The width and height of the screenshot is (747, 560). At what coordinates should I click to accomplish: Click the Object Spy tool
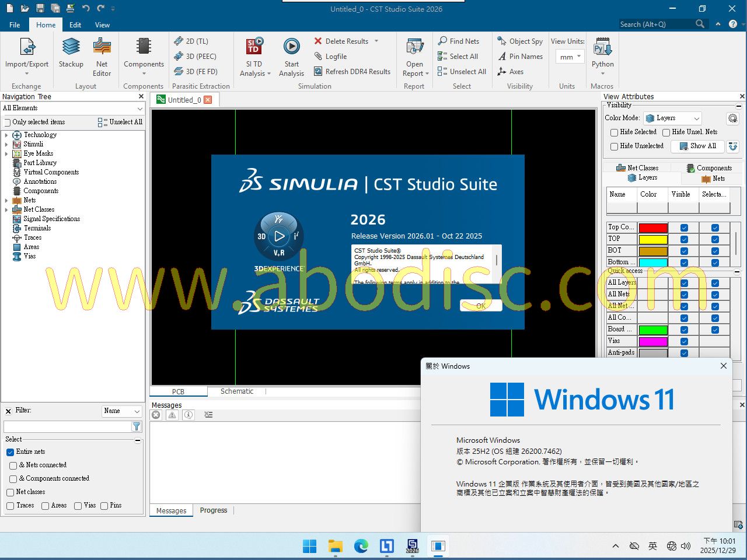(519, 41)
